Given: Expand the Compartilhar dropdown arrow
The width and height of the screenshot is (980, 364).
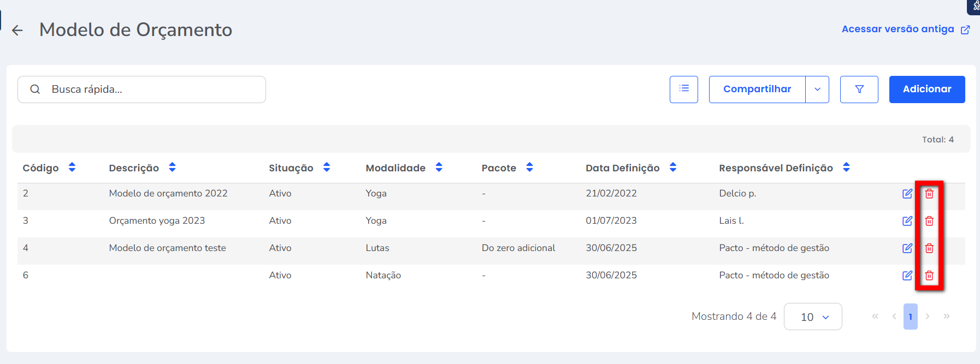Looking at the screenshot, I should pos(817,89).
